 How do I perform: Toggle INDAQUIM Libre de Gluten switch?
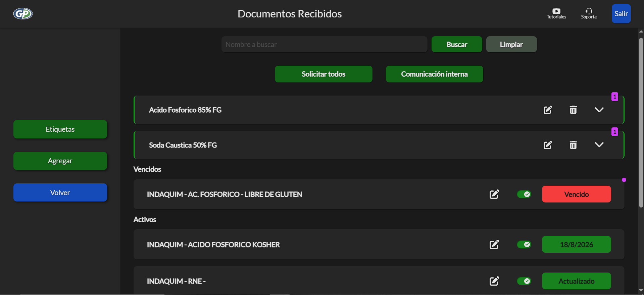[524, 194]
